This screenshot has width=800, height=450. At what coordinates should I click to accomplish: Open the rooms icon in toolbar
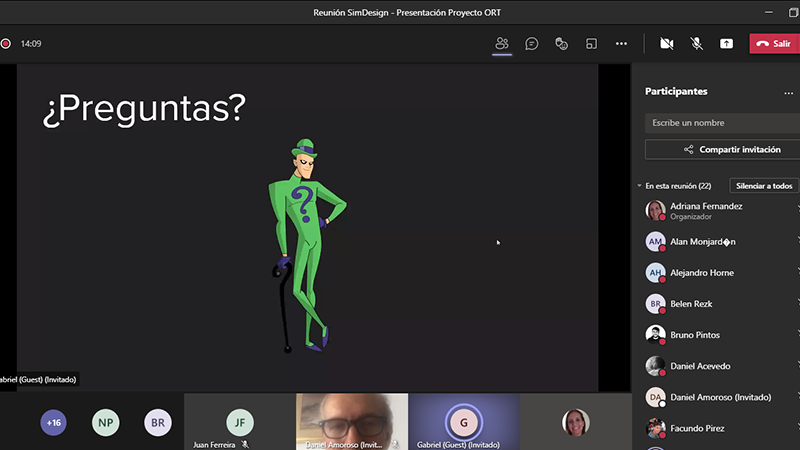click(x=591, y=44)
